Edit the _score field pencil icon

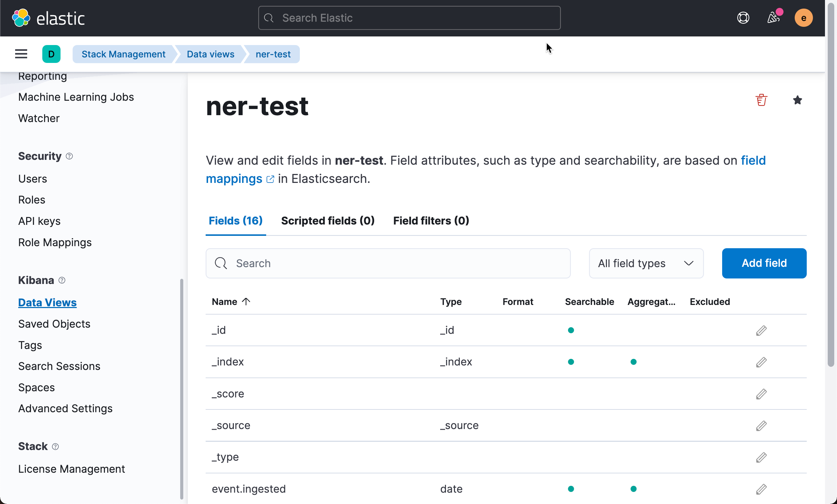761,394
